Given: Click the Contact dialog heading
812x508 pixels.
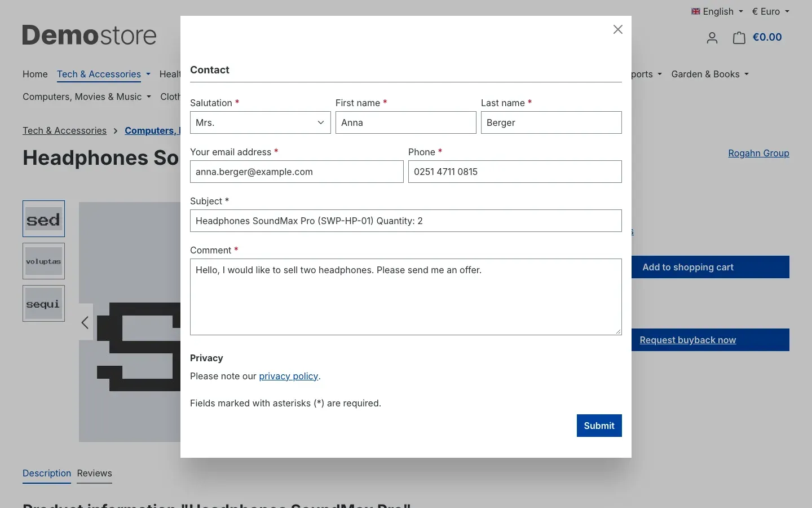Looking at the screenshot, I should click(x=210, y=70).
